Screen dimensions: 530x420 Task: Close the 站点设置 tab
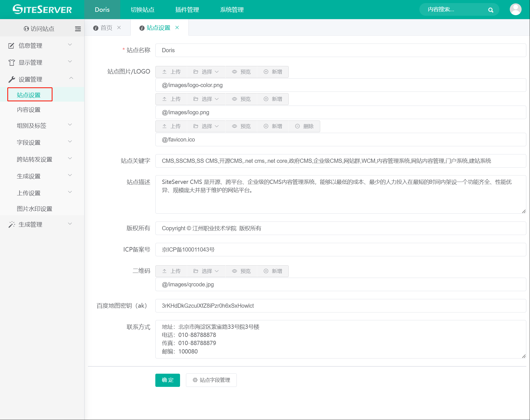pos(177,28)
